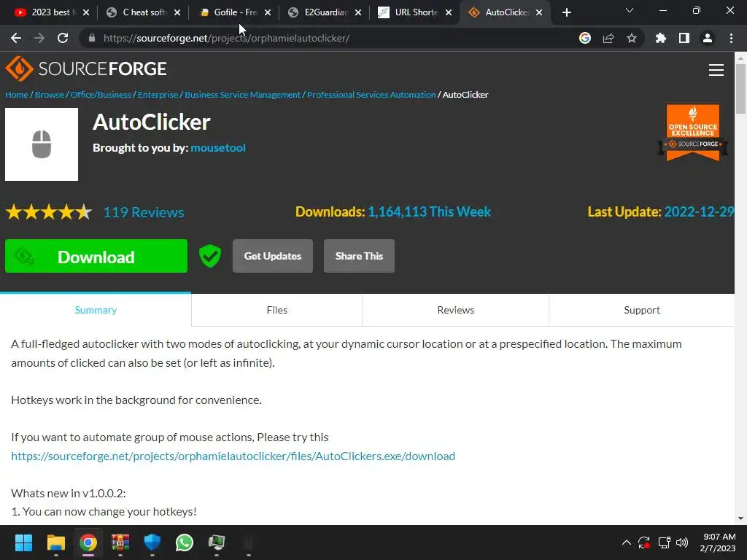
Task: Click Professional Services Automation breadcrumb
Action: click(x=371, y=95)
